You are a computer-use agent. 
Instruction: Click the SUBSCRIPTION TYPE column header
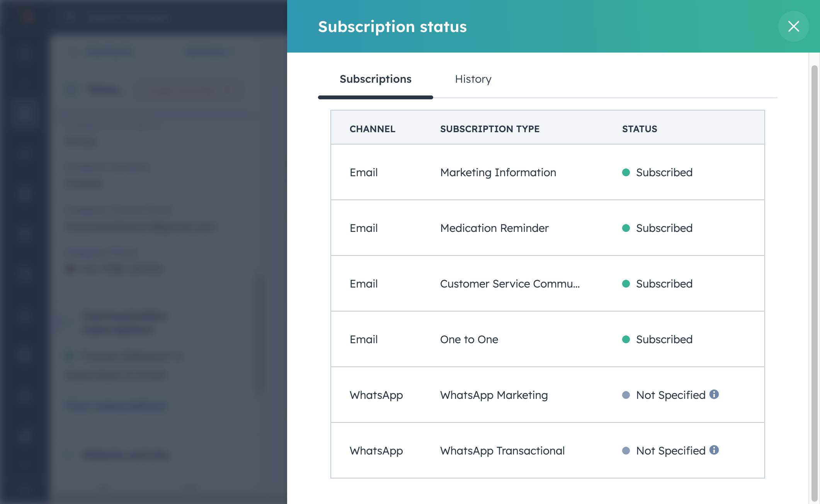[x=490, y=129]
